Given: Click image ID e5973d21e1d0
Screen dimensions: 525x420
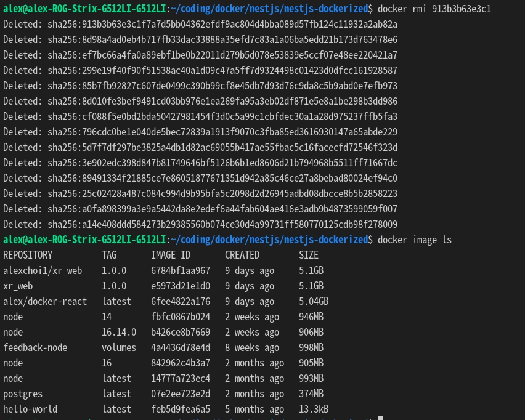Looking at the screenshot, I should [x=181, y=286].
